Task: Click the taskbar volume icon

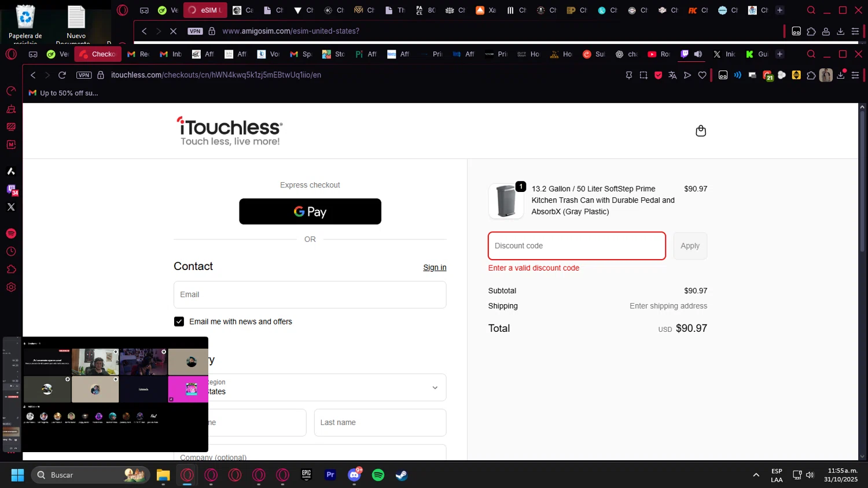Action: click(810, 475)
